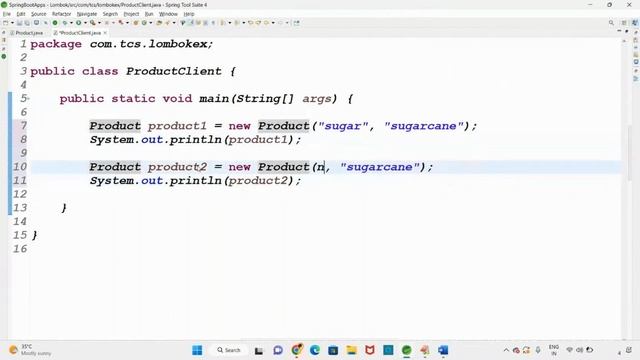Open the Chat app on the taskbar
Screen dimensions: 640x360
tap(278, 350)
